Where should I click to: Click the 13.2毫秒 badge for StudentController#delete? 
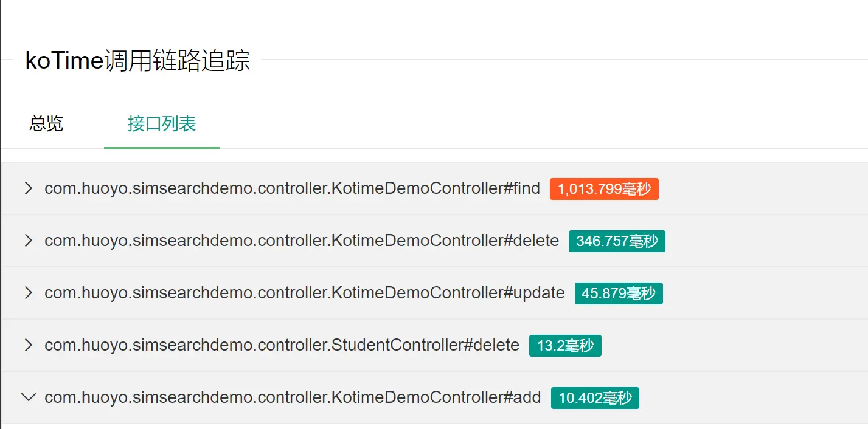point(564,345)
